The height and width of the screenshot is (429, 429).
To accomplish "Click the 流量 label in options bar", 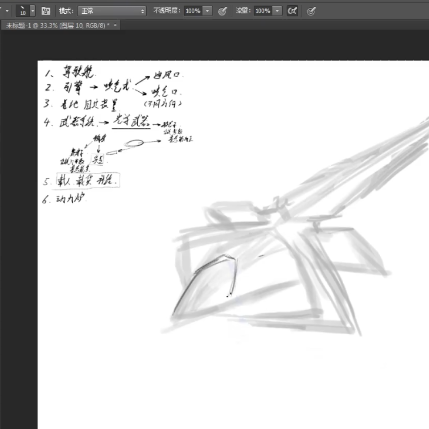I will click(x=243, y=11).
